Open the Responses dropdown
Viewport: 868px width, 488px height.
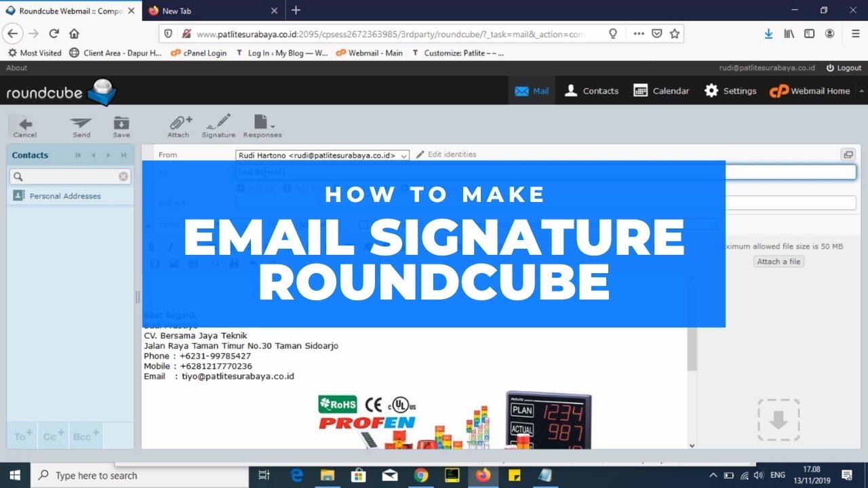(262, 126)
